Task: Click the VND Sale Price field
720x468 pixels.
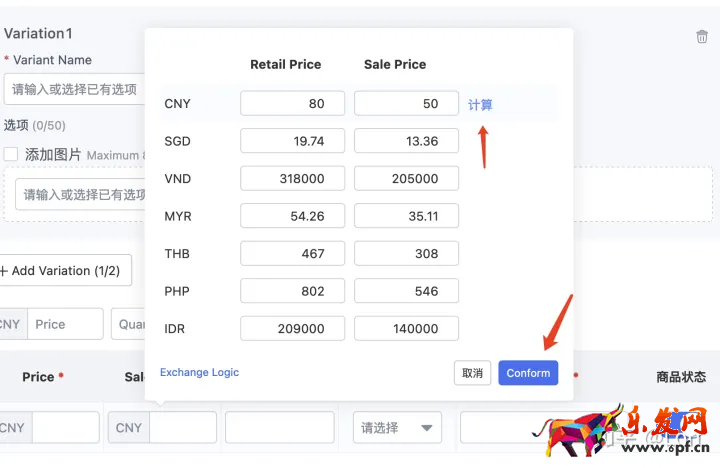Action: 406,179
